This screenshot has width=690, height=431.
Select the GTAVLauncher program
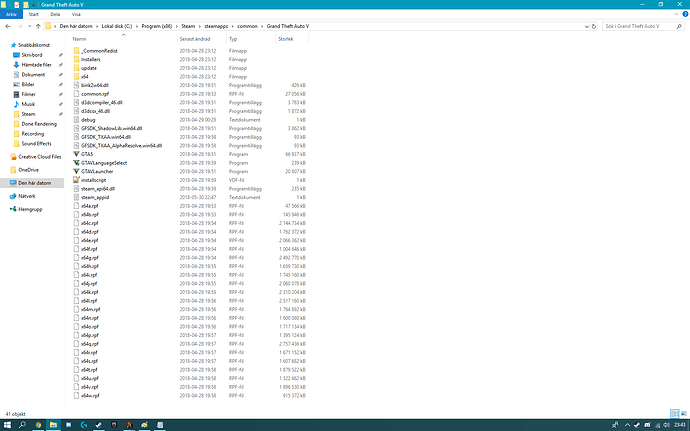point(97,172)
